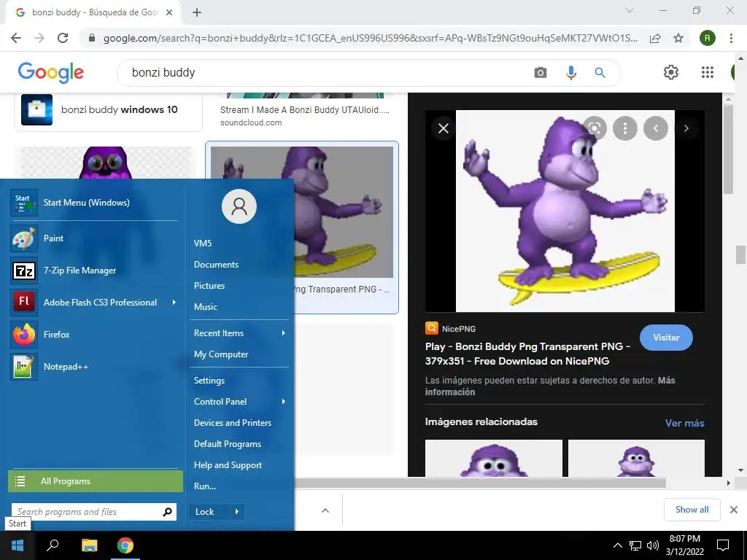Open Chrome three-dot menu
747x560 pixels.
pos(731,38)
